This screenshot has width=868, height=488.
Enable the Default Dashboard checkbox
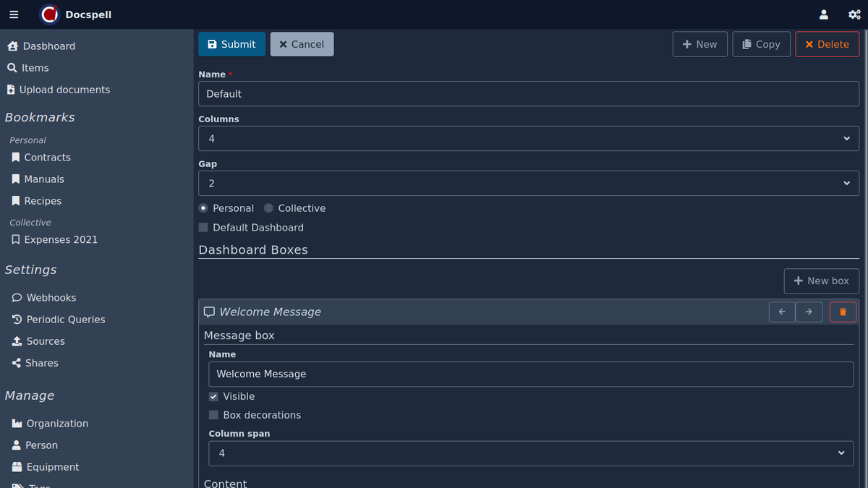point(203,228)
